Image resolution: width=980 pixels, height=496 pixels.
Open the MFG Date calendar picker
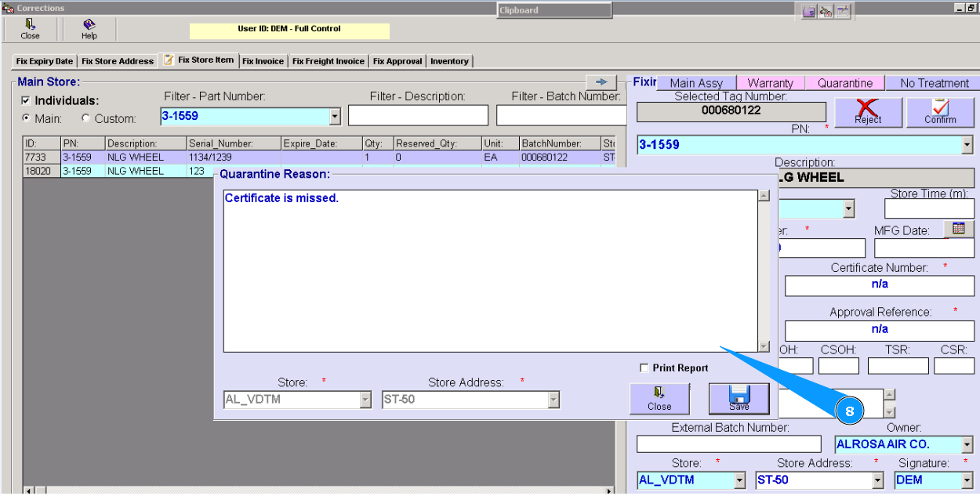pyautogui.click(x=957, y=229)
